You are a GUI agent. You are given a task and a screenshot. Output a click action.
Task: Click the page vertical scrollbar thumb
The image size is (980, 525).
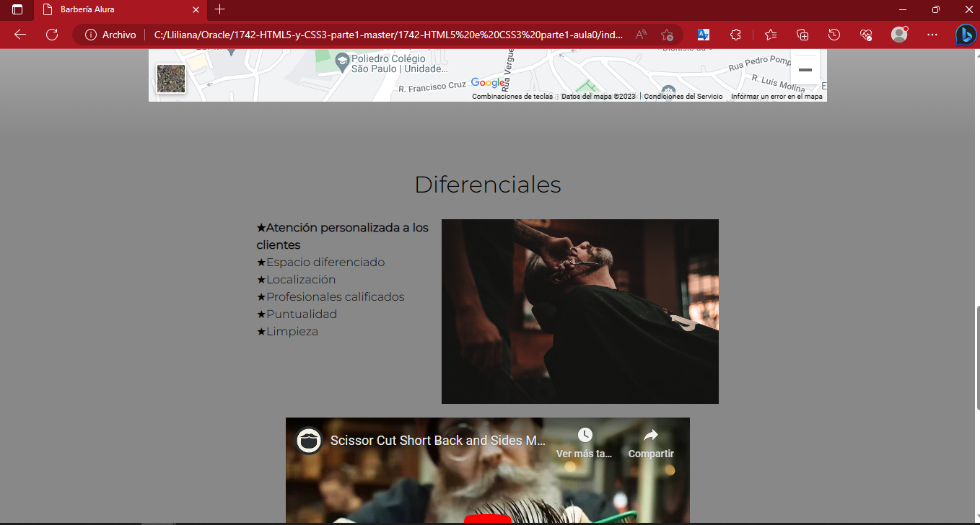tap(977, 359)
